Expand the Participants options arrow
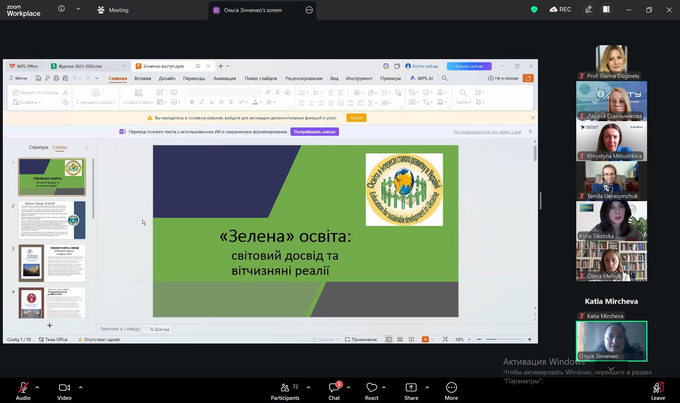Viewport: 680px width, 403px height. click(x=307, y=386)
